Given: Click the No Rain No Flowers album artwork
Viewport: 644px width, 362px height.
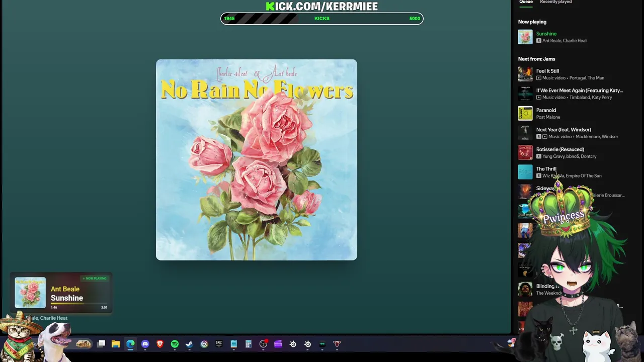Looking at the screenshot, I should [257, 160].
